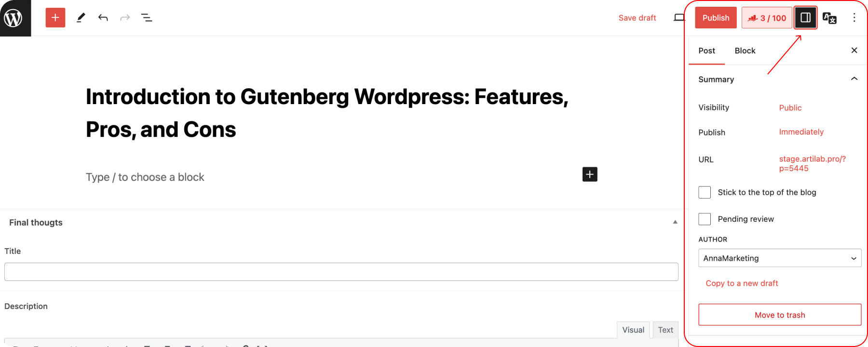Viewport: 868px width, 347px height.
Task: Click the WordPress logo icon
Action: point(14,18)
